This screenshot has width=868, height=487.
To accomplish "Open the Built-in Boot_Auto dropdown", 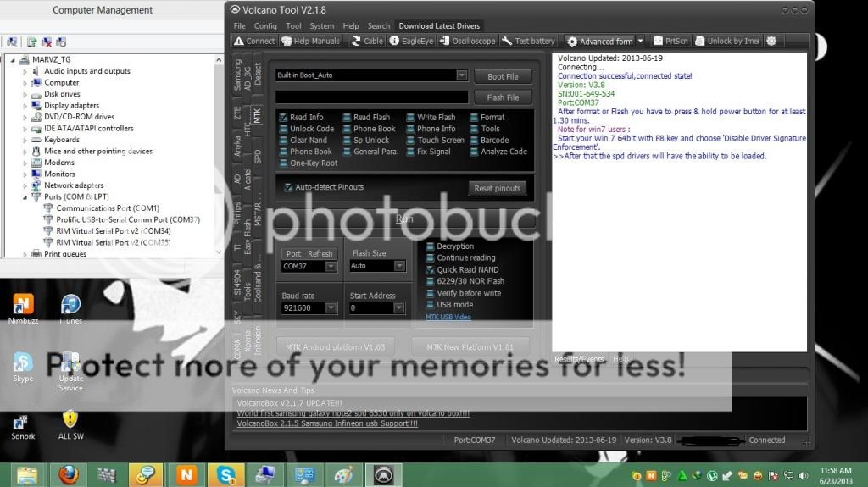I will coord(462,75).
